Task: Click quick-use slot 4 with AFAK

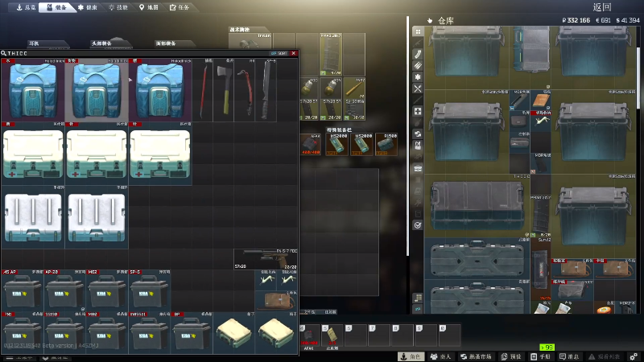Action: pyautogui.click(x=309, y=335)
